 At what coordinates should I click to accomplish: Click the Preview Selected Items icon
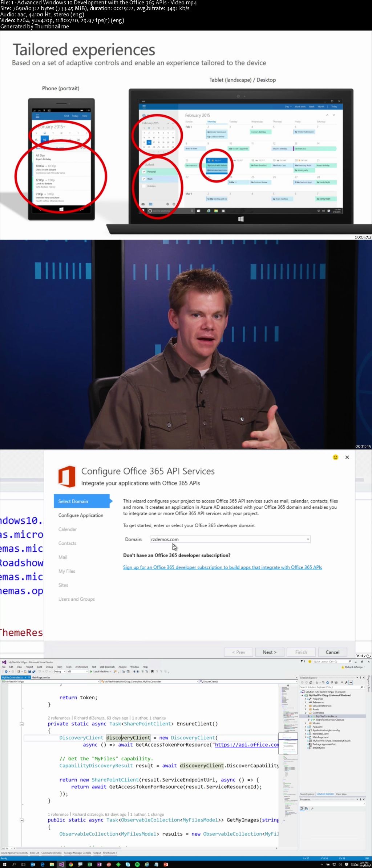[351, 683]
